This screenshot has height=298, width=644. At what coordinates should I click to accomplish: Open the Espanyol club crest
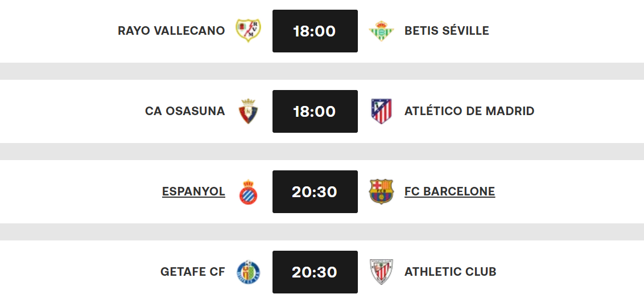click(249, 191)
